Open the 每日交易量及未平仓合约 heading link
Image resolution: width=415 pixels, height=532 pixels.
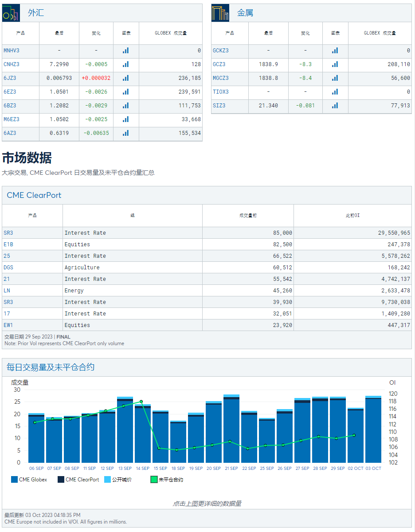pos(50,367)
